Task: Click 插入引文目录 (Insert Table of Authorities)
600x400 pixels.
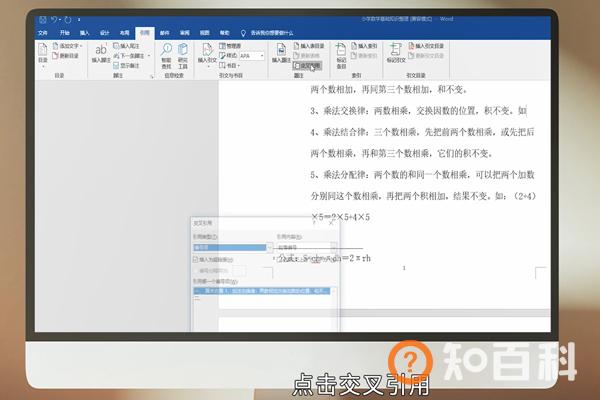Action: [x=426, y=46]
